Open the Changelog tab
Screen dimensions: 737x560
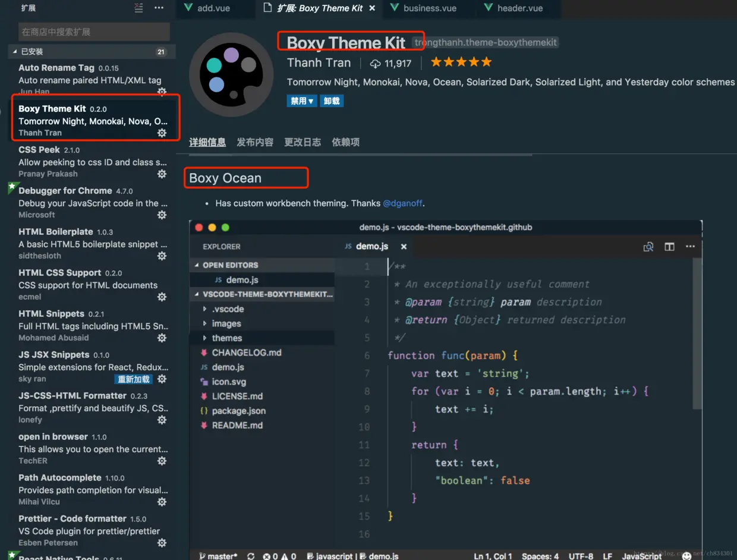tap(303, 142)
